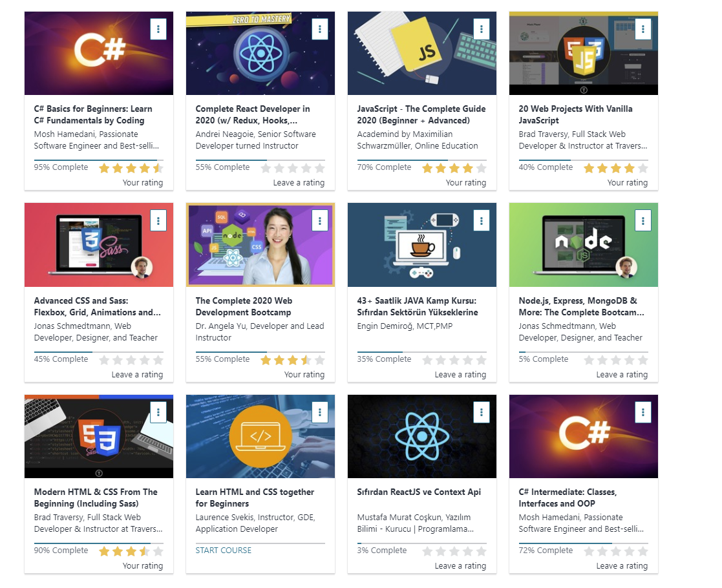Open C# Basics for Beginners thumbnail

(x=99, y=54)
